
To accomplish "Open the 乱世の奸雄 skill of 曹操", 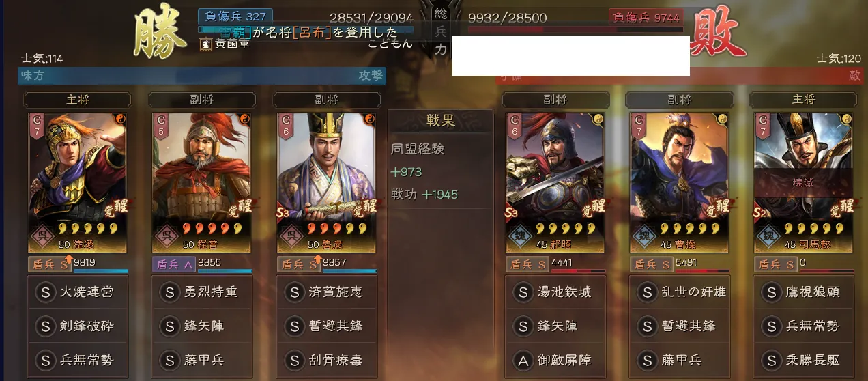I will click(x=680, y=292).
